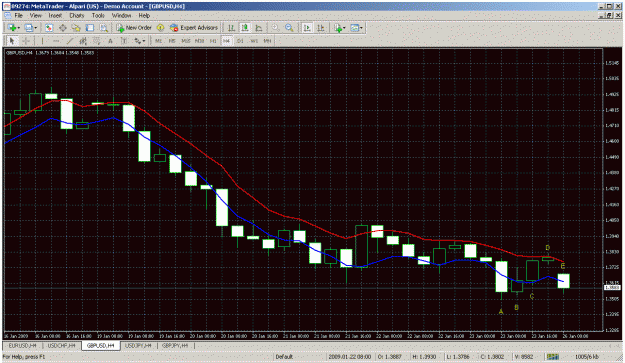Switch to the GBPUSD,H4 chart tab

coord(100,345)
